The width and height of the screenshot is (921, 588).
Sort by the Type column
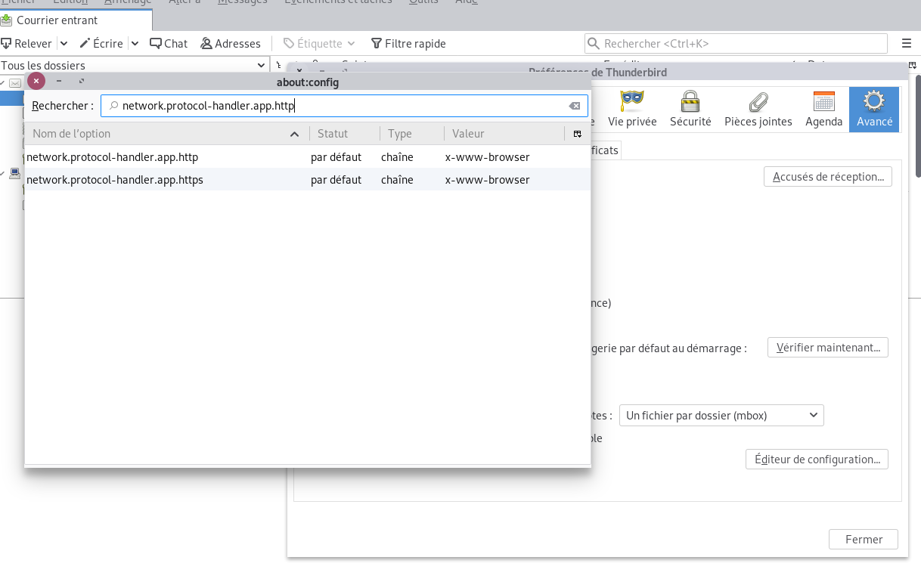point(411,134)
